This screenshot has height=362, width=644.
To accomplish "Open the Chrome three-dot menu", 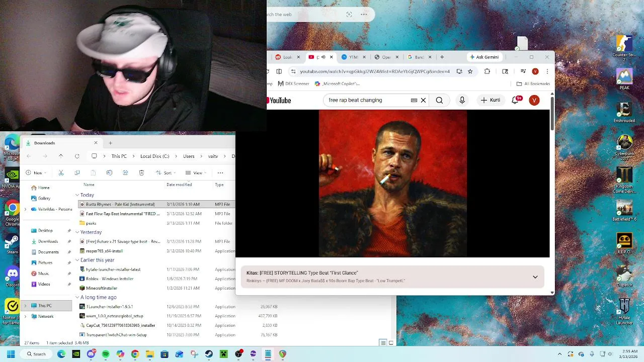I will 547,71.
